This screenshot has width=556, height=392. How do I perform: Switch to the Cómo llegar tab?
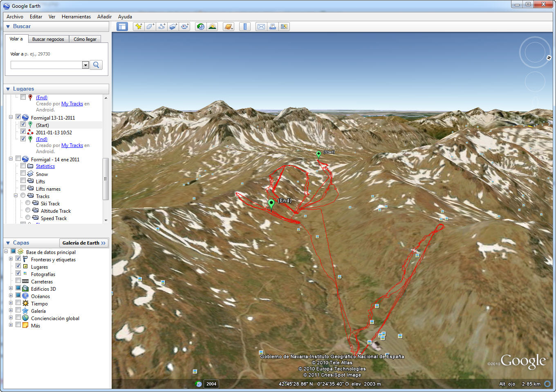(x=85, y=39)
